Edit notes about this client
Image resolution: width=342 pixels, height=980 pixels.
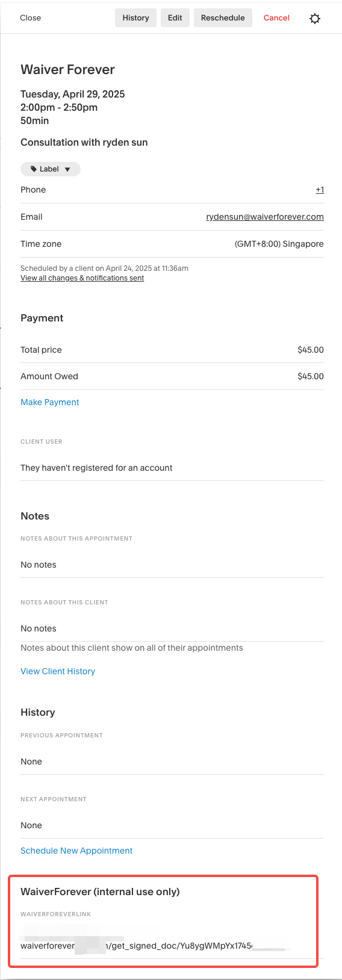coord(172,628)
